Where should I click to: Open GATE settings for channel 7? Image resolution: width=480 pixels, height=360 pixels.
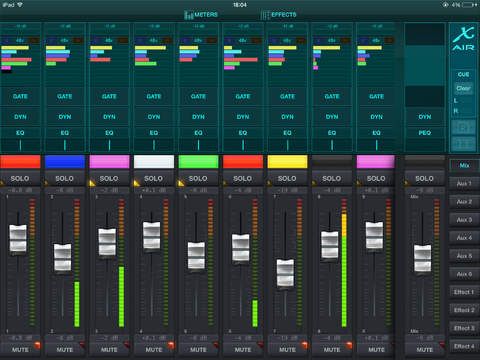[x=287, y=96]
